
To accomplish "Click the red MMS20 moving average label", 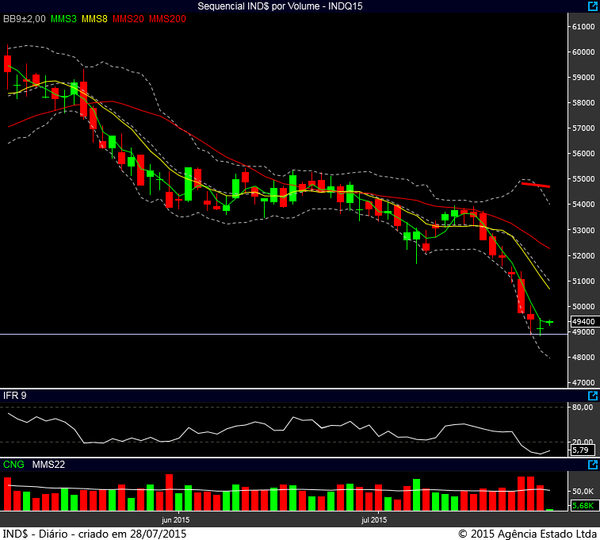I will (128, 19).
